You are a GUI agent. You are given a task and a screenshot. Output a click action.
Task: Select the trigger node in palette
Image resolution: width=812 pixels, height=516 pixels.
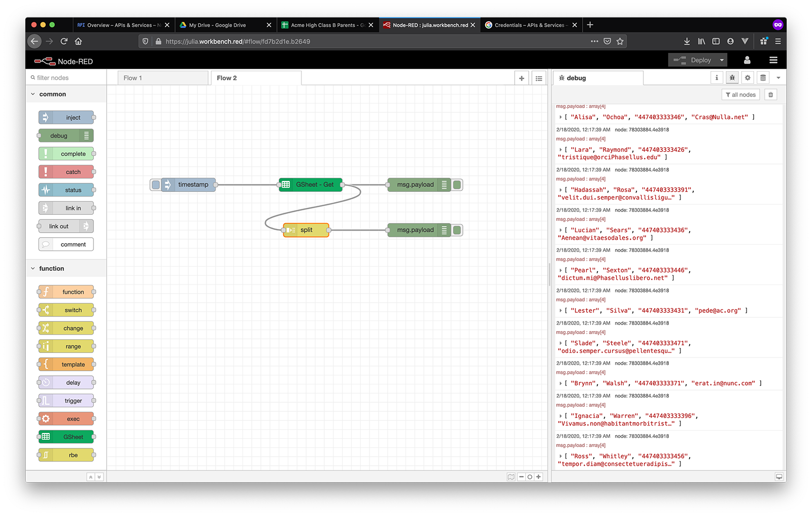[x=66, y=401]
